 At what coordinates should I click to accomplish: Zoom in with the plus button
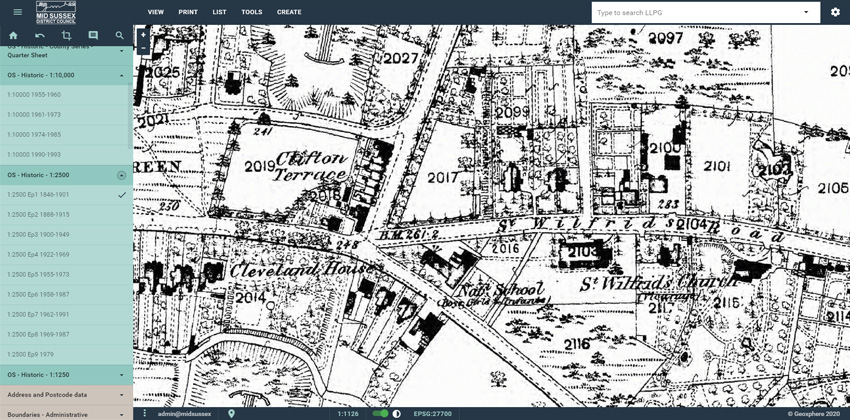[143, 35]
